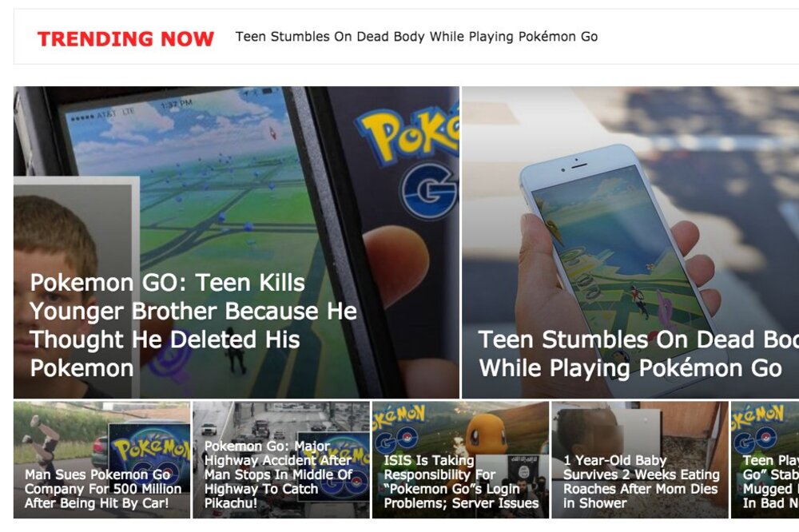
Task: Open the trending headline in the ticker bar
Action: (x=416, y=37)
